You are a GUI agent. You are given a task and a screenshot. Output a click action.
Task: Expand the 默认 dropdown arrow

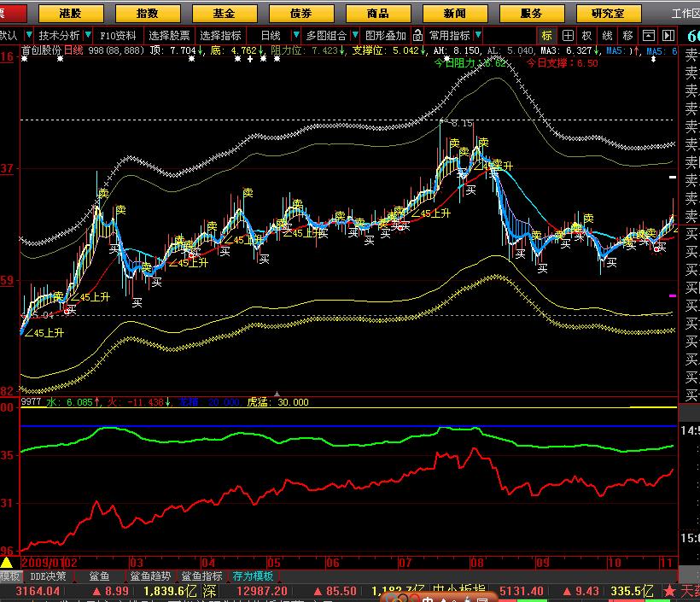pyautogui.click(x=29, y=35)
